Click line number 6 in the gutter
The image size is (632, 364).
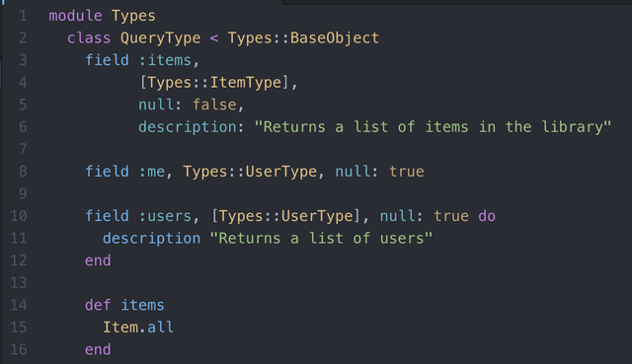(23, 127)
